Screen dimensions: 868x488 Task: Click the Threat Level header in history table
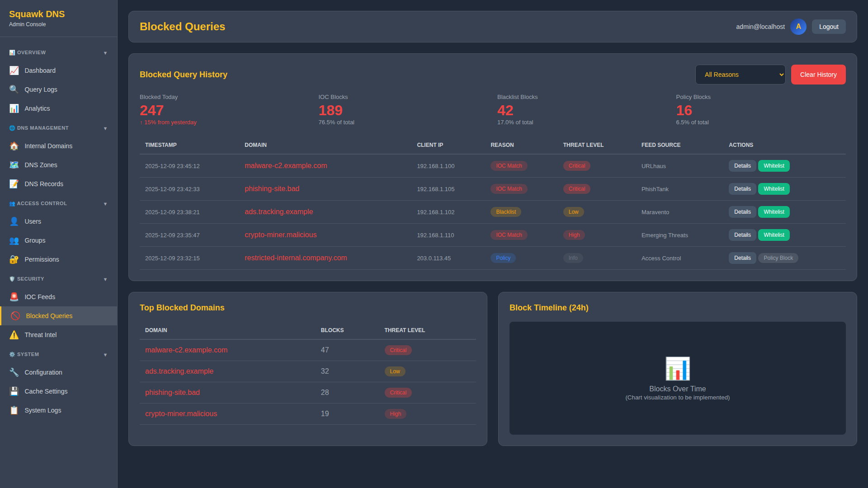click(x=583, y=145)
